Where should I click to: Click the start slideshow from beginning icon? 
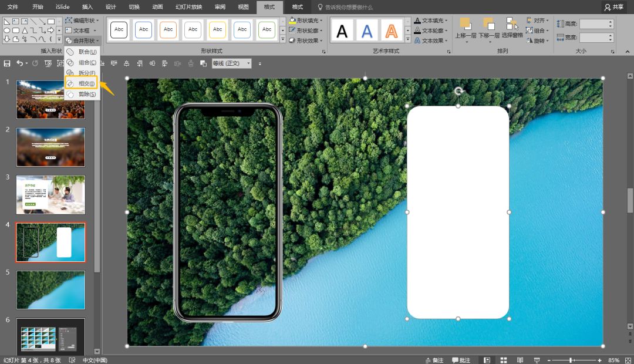tap(48, 63)
